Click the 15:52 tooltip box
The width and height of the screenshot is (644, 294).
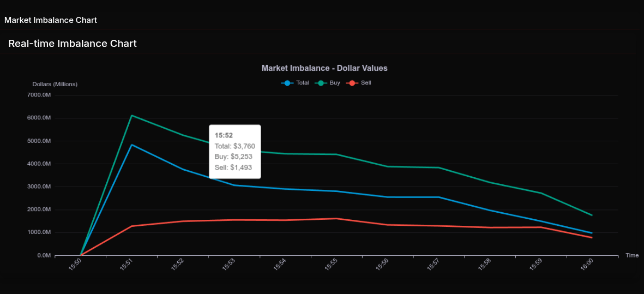click(x=234, y=152)
